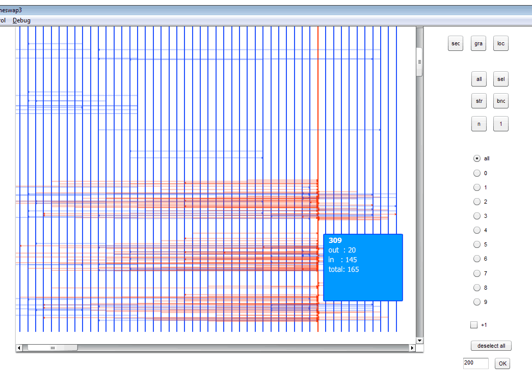Screen dimensions: 532x392
Task: Click the 'loc' button
Action: (x=501, y=43)
